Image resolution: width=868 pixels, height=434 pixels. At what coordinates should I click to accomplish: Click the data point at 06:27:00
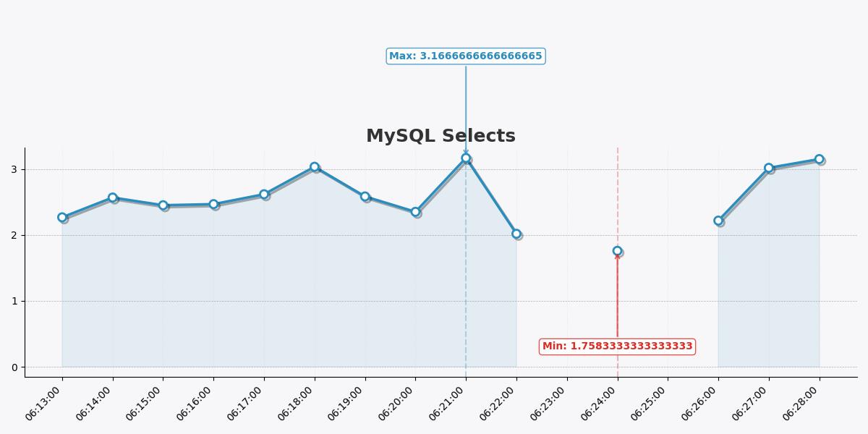coord(769,168)
